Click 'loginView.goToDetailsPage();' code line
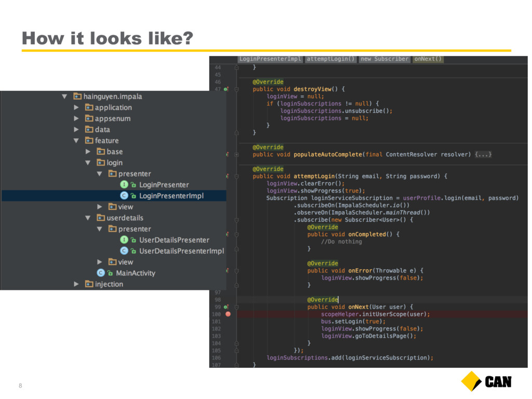Image resolution: width=532 pixels, height=399 pixels. point(368,336)
